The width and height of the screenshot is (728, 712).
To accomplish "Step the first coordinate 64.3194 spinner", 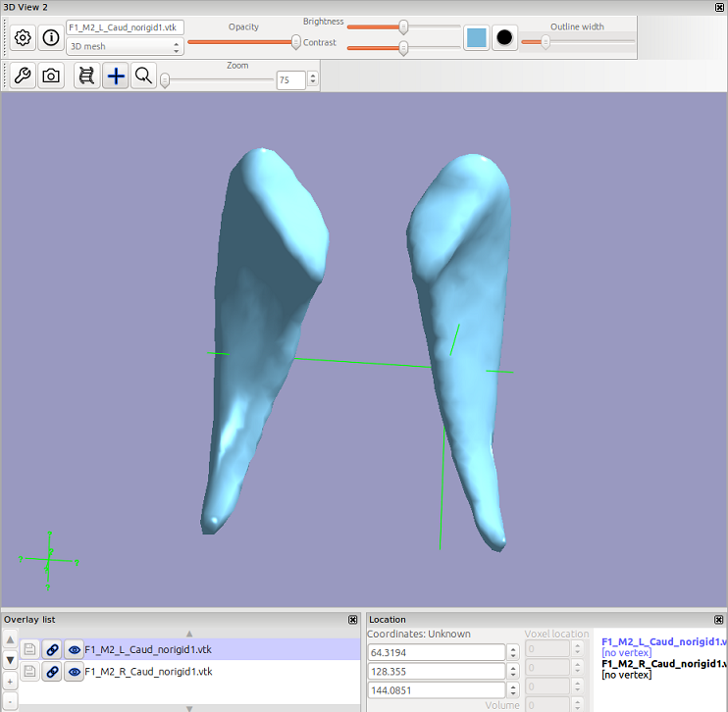I will (x=513, y=652).
